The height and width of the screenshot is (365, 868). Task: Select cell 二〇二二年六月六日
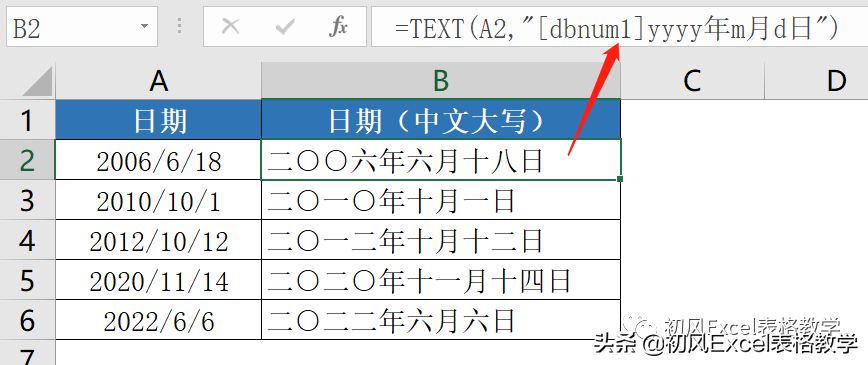pos(441,320)
